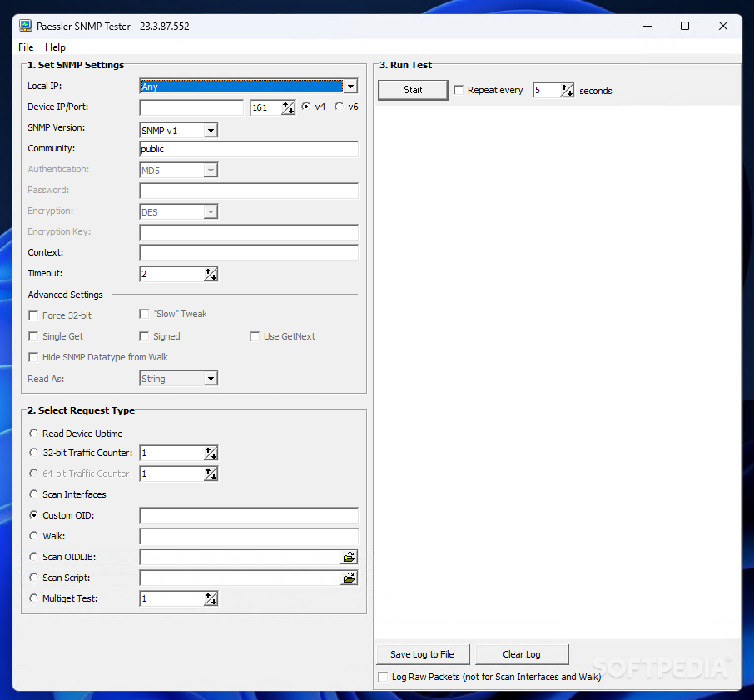Click the Community field containing public
The image size is (754, 700).
pos(249,149)
